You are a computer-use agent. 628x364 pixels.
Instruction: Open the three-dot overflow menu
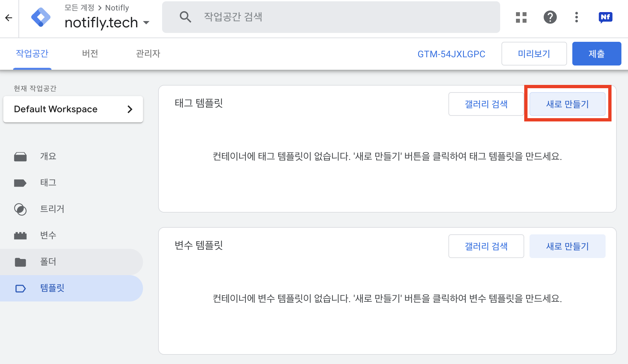(x=576, y=17)
